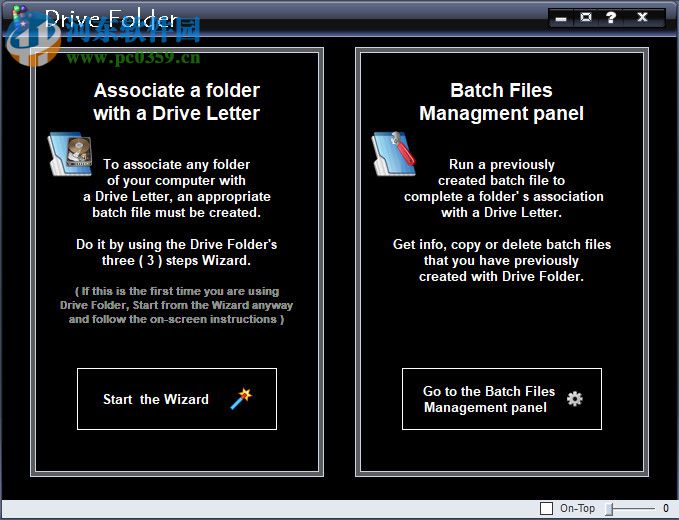Click the 'Batch Files Managment panel' heading
Screen dimensions: 679x520
pyautogui.click(x=501, y=102)
